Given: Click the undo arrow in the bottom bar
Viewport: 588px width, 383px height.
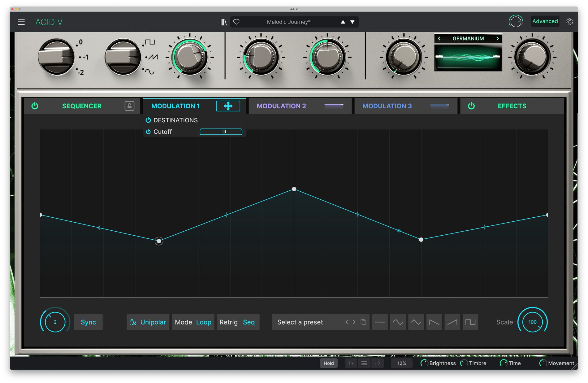Looking at the screenshot, I should (351, 363).
